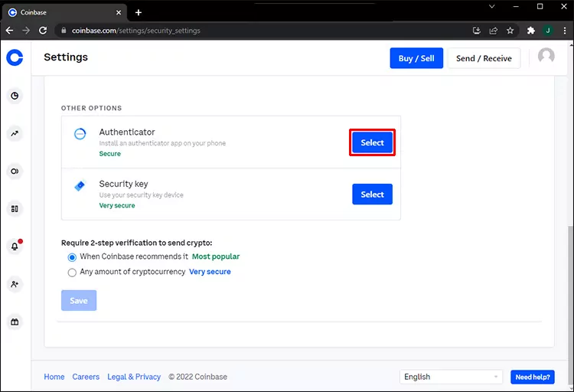Reload the page

pyautogui.click(x=43, y=31)
